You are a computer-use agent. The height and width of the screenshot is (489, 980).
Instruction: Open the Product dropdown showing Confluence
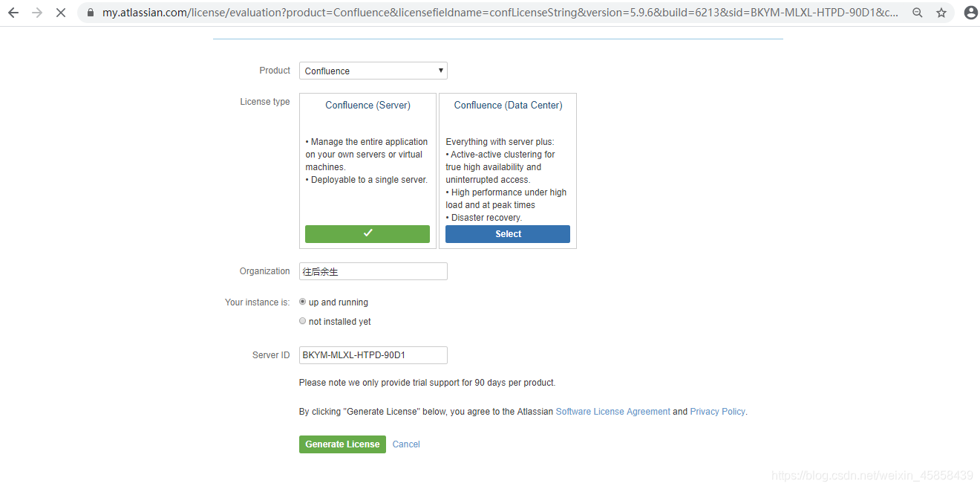click(x=373, y=71)
